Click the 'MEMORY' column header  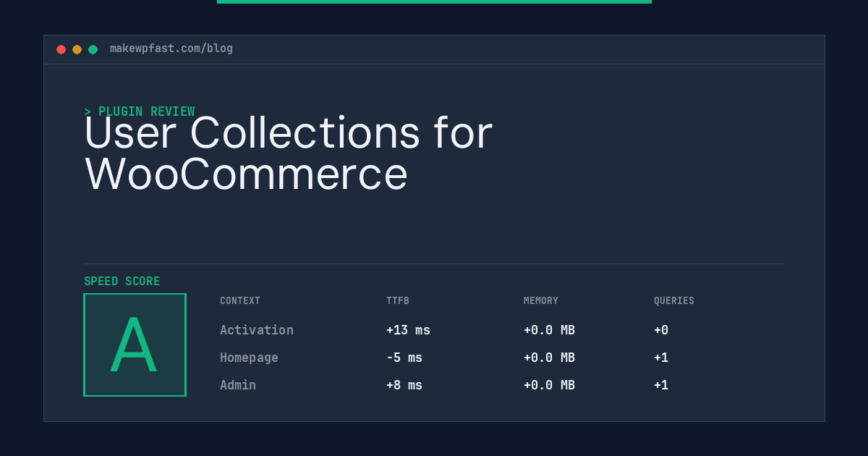click(541, 301)
